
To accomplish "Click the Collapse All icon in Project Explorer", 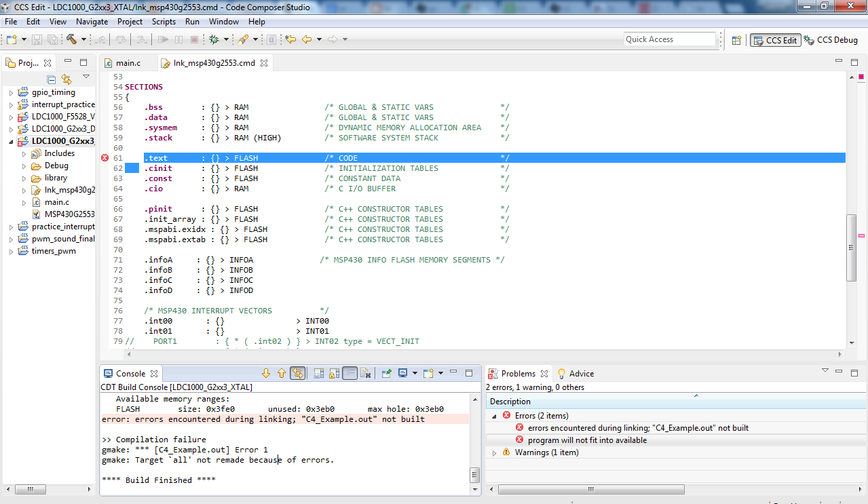I will click(x=51, y=79).
